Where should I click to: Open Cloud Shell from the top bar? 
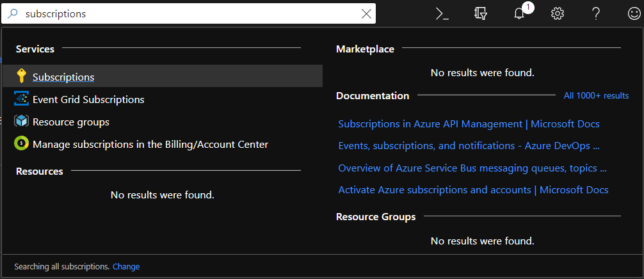coord(442,13)
